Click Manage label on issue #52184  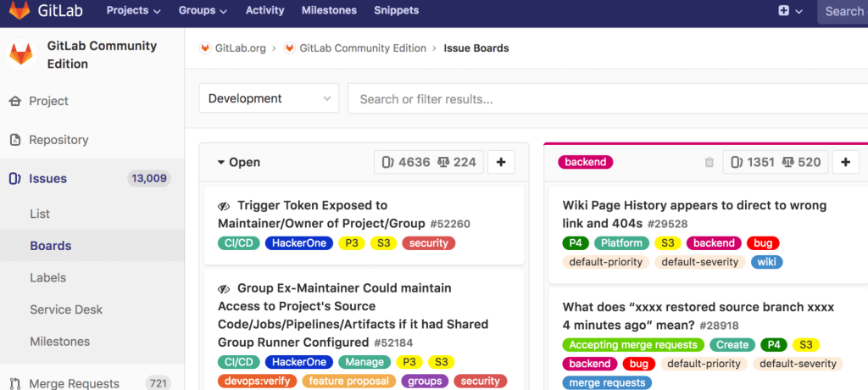(364, 362)
